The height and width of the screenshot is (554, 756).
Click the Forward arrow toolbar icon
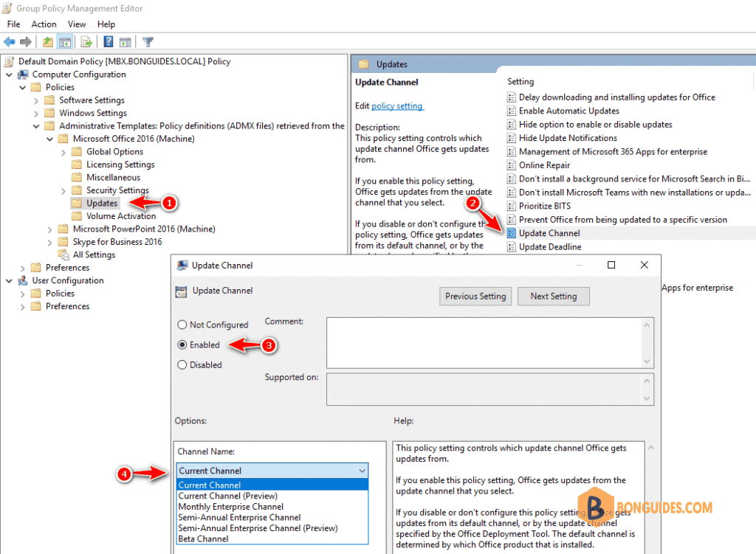[x=26, y=42]
